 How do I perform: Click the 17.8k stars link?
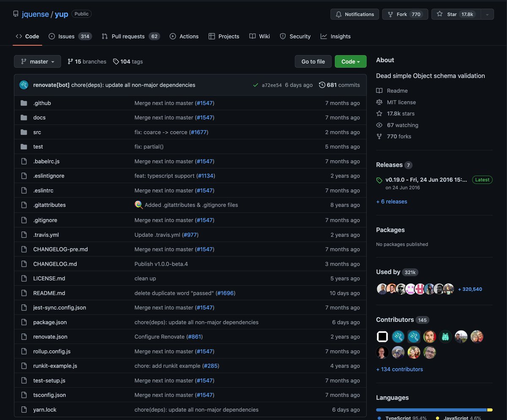[x=395, y=114]
